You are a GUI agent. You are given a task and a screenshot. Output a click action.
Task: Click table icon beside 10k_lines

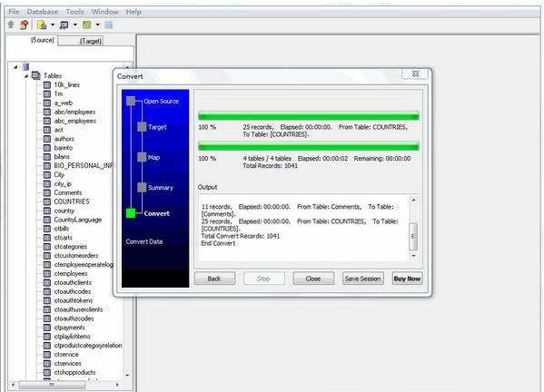[47, 85]
